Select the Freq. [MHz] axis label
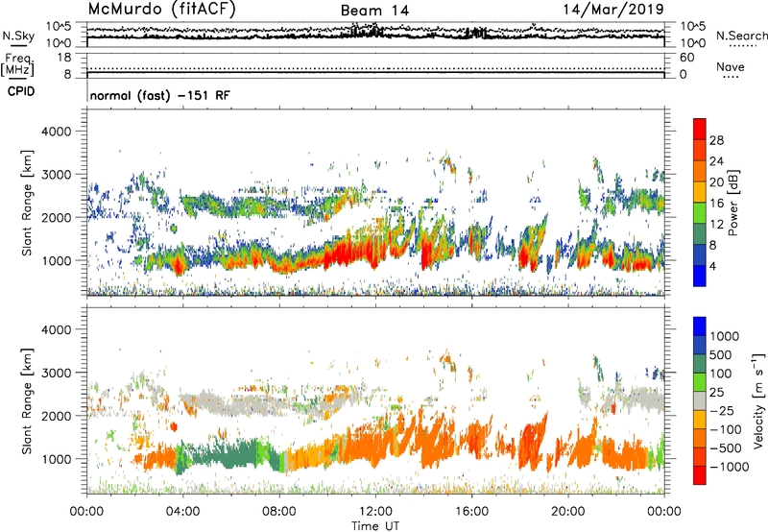 [x=17, y=64]
